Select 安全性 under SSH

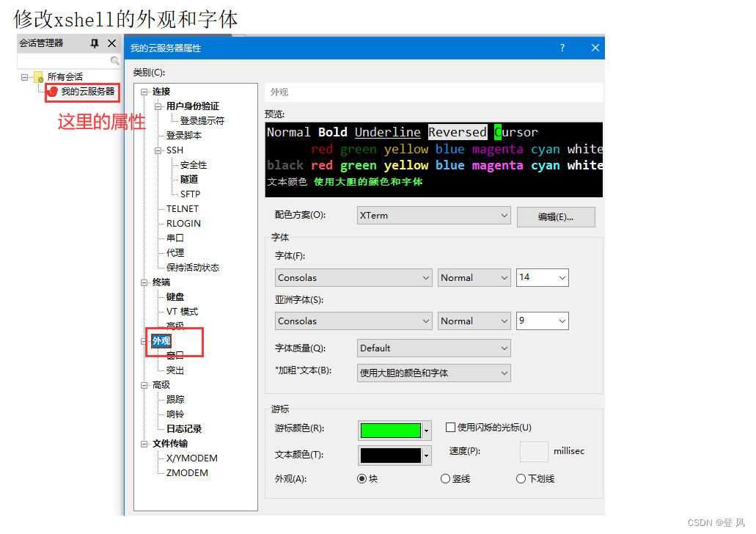tap(194, 165)
